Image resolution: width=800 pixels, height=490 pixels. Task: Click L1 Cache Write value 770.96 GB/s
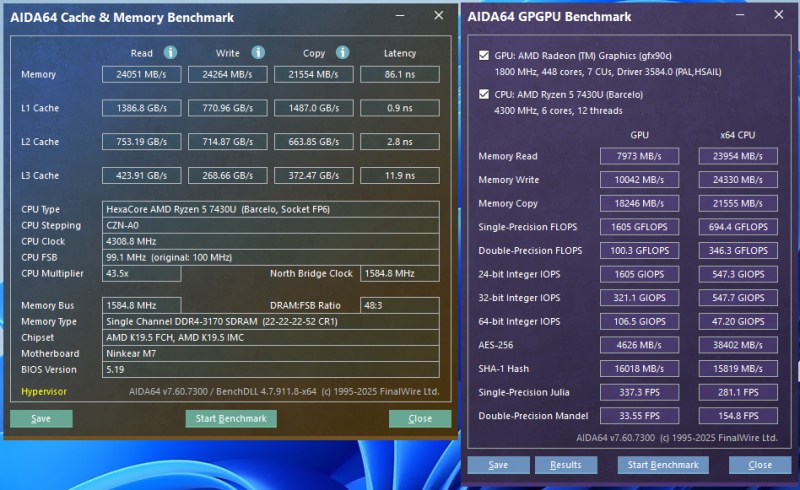(228, 108)
